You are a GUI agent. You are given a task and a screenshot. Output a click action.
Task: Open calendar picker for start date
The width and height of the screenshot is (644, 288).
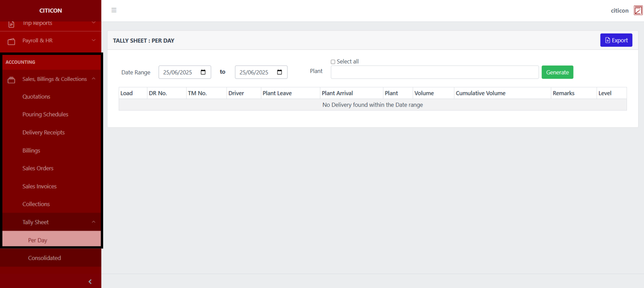(x=203, y=72)
